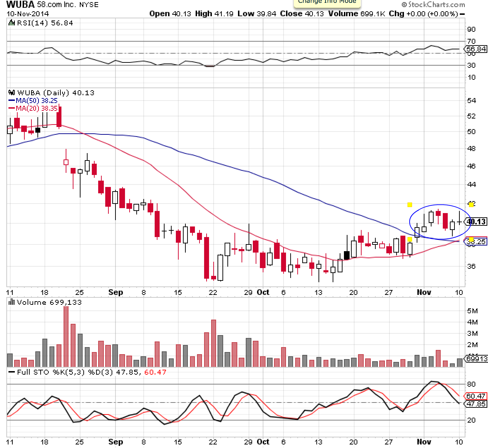The height and width of the screenshot is (448, 488).
Task: Click the 36 price axis label
Action: 471,266
